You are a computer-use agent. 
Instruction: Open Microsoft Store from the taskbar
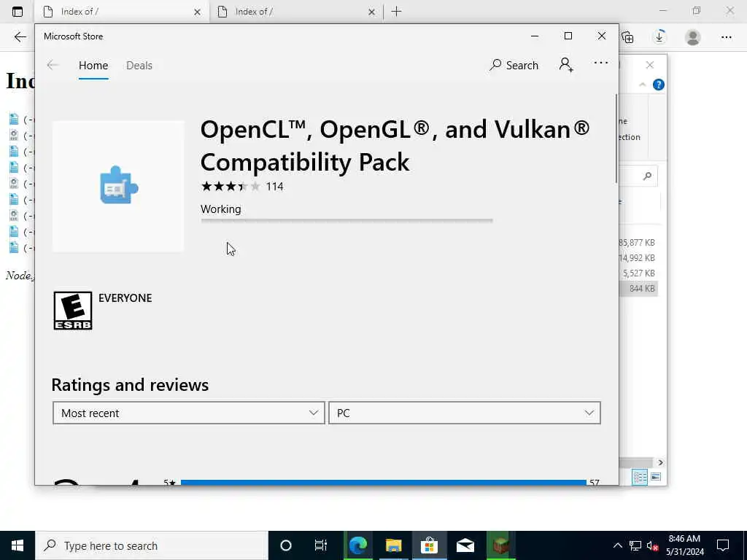429,545
